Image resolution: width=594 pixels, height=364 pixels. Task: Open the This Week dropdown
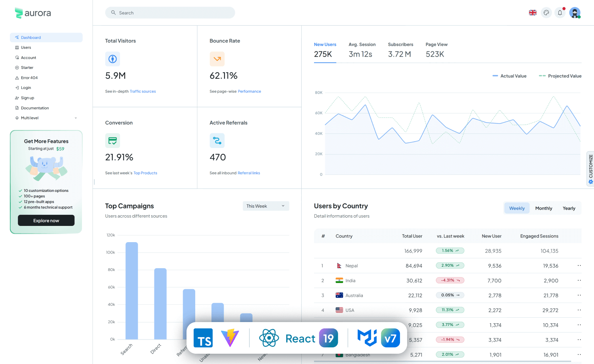pos(265,206)
